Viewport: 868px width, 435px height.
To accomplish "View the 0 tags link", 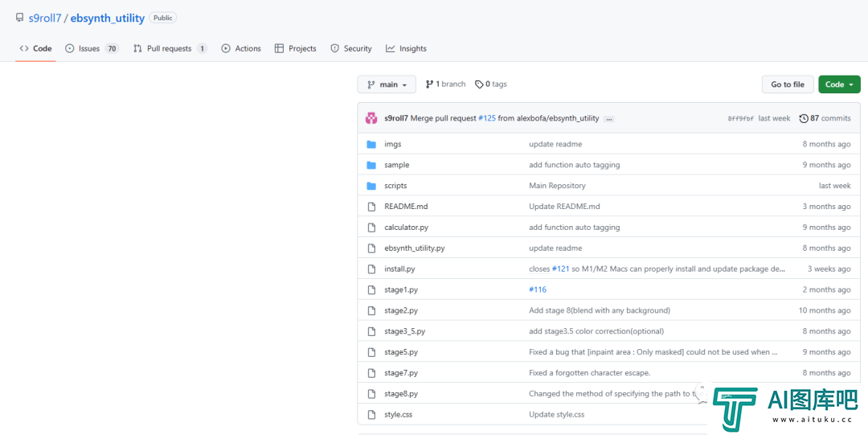I will (x=491, y=84).
